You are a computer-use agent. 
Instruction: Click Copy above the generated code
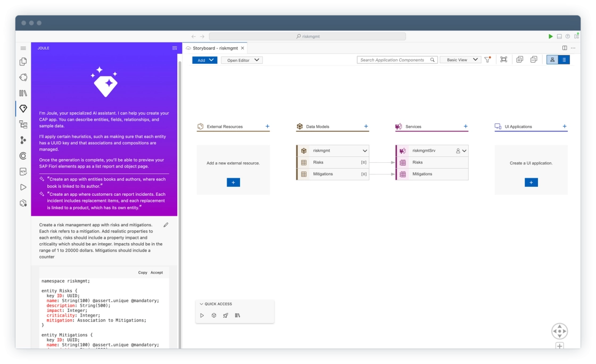(x=143, y=272)
